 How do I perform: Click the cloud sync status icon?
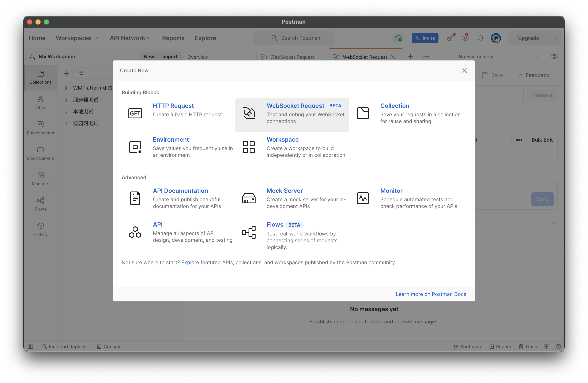pyautogui.click(x=398, y=38)
